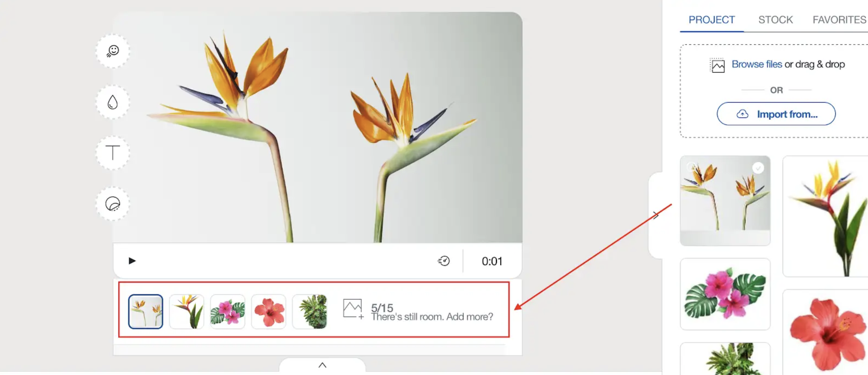Select the Text tool icon
The width and height of the screenshot is (868, 375).
113,153
